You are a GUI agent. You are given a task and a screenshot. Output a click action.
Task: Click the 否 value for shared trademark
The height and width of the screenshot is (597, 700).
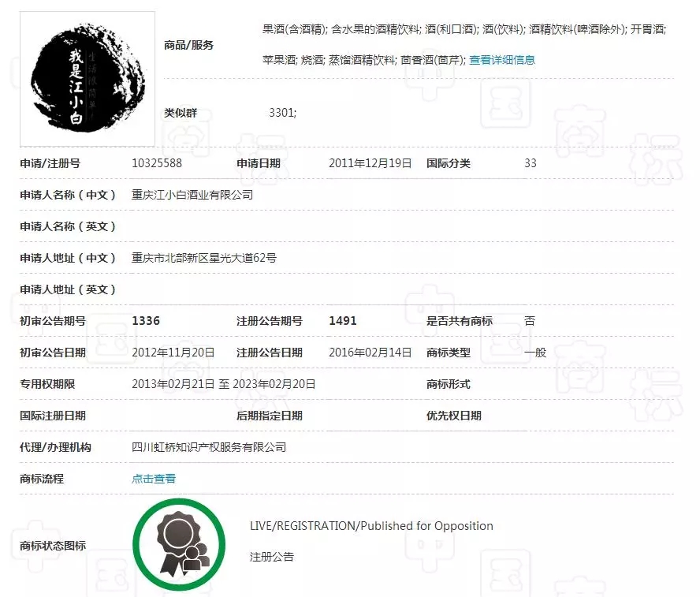coord(528,321)
